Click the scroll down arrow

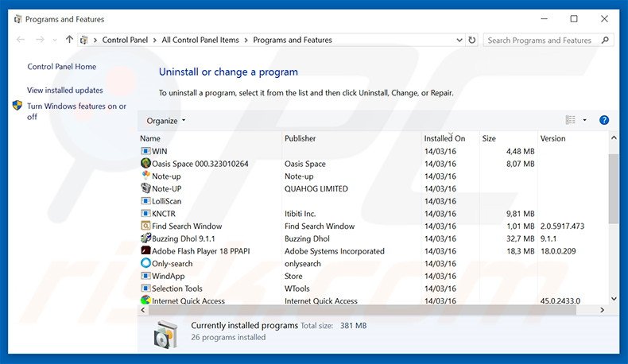(x=614, y=299)
